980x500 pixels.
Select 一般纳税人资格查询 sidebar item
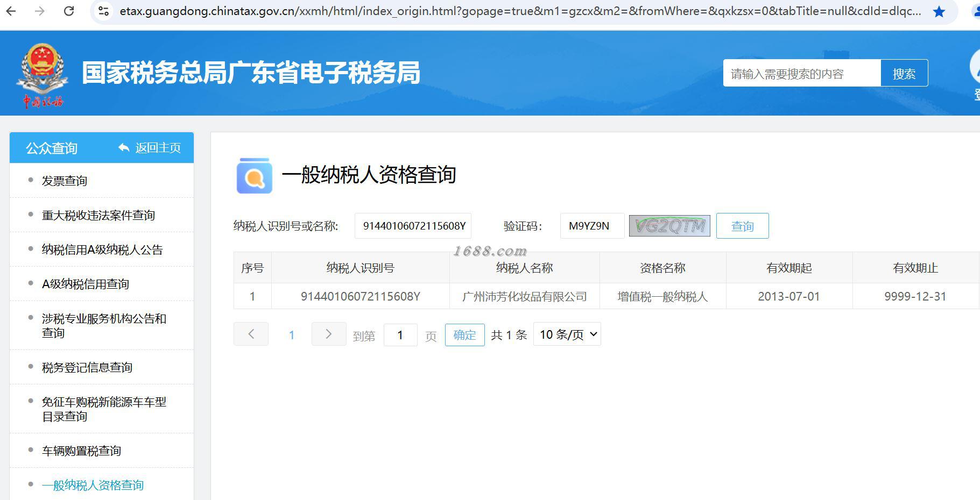(x=93, y=485)
